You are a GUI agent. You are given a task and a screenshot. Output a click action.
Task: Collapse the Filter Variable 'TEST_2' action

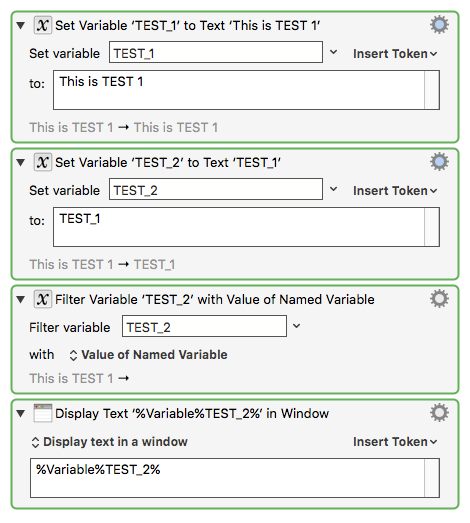tap(21, 300)
